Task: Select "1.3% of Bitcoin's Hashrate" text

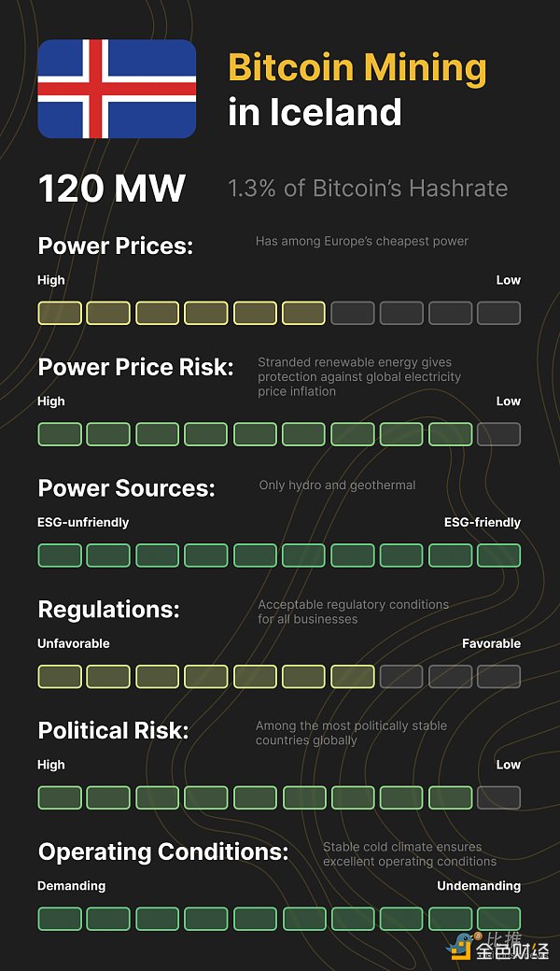Action: click(368, 189)
